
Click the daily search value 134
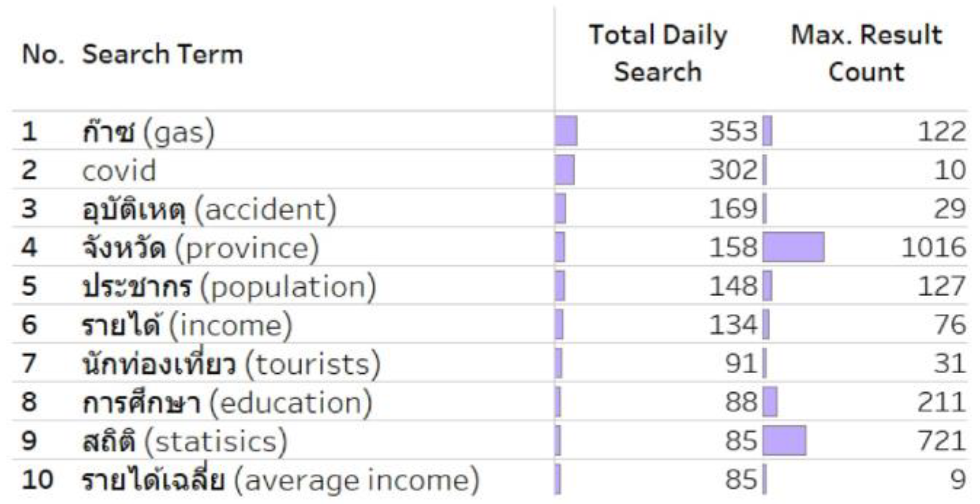pos(733,325)
